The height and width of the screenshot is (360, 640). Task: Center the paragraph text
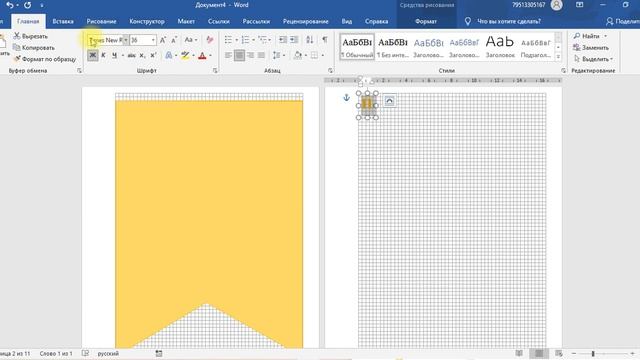click(239, 55)
